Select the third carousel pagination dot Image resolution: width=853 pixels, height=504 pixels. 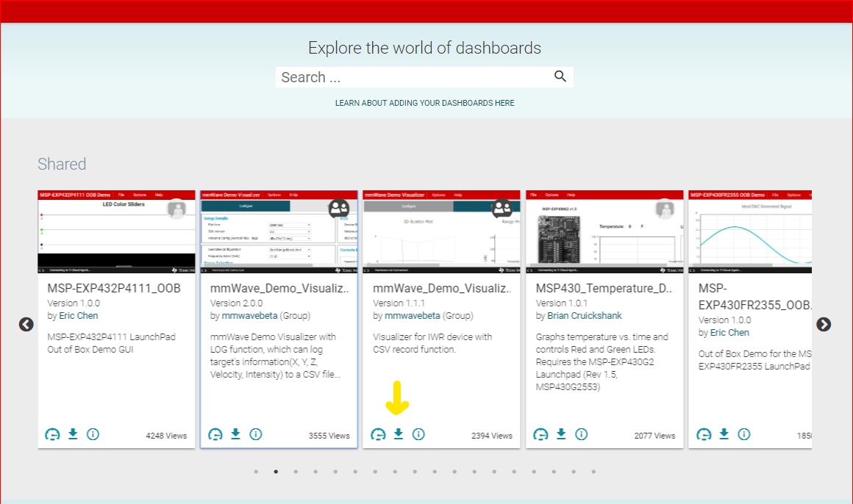click(x=296, y=472)
